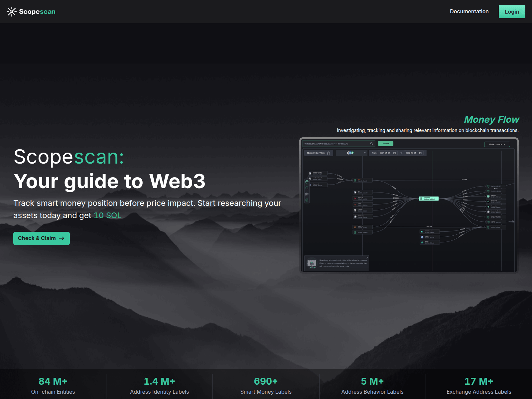Viewport: 532px width, 399px height.
Task: Select the Tornado Cash node in the graph
Action: [x=496, y=201]
